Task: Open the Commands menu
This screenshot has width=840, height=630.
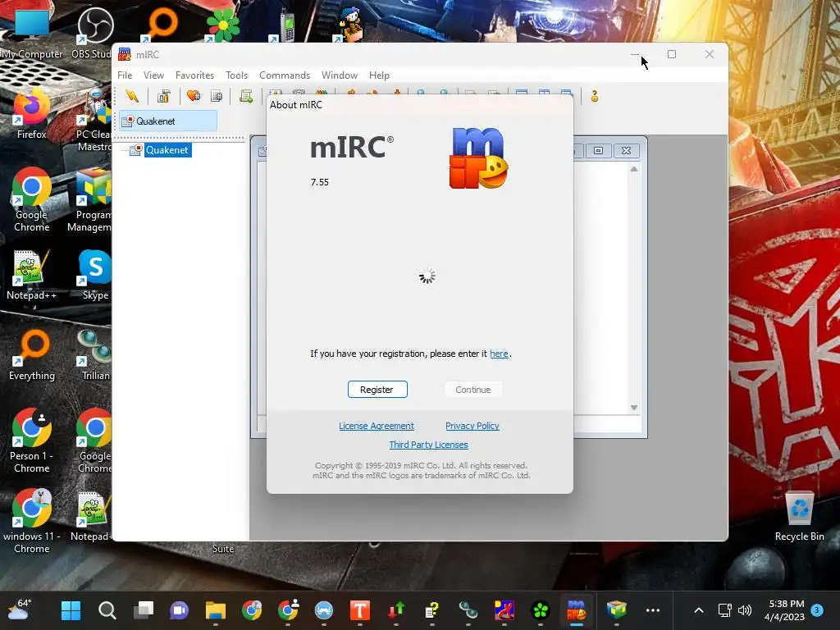Action: (x=285, y=75)
